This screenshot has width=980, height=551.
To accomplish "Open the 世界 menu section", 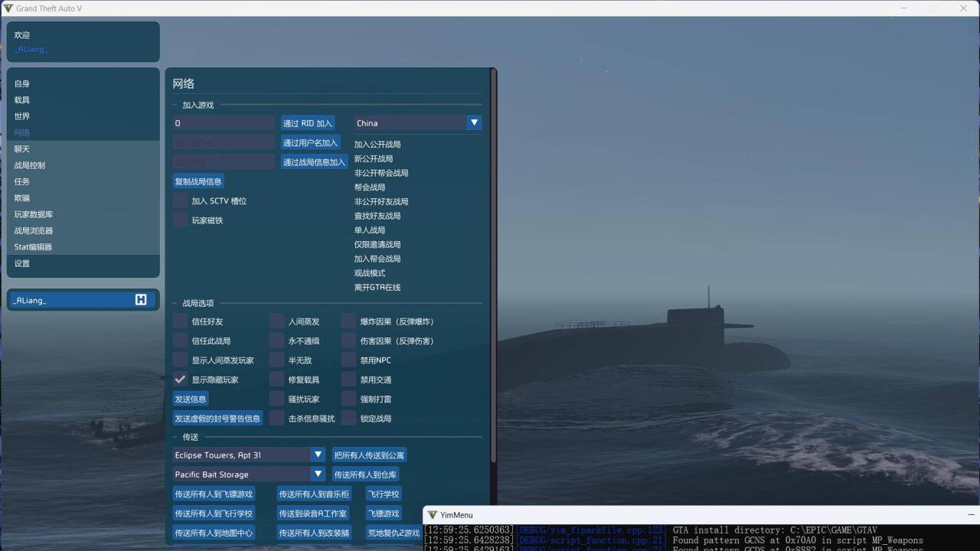I will [83, 116].
